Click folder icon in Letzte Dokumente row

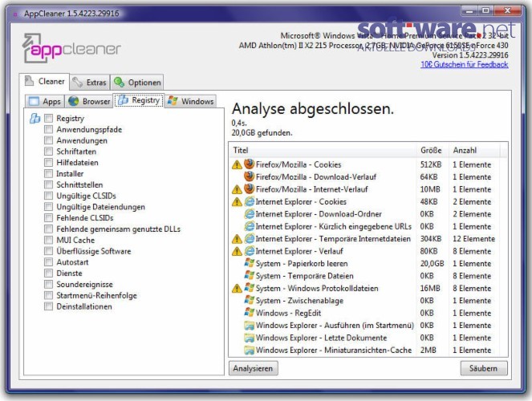tap(250, 338)
